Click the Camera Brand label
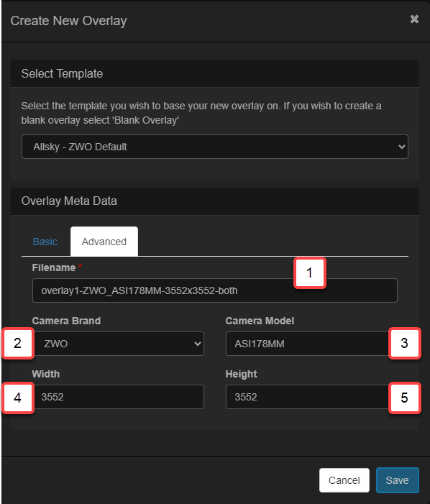Image resolution: width=430 pixels, height=504 pixels. pyautogui.click(x=66, y=321)
